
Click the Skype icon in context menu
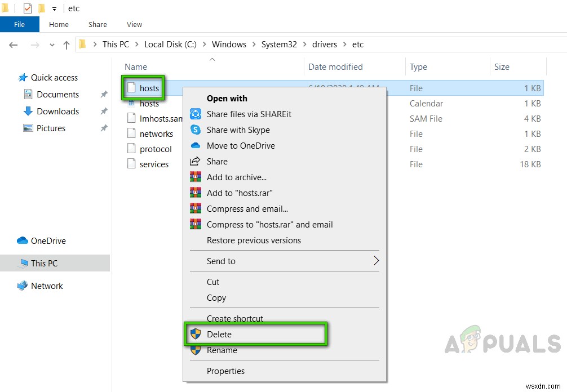tap(195, 130)
